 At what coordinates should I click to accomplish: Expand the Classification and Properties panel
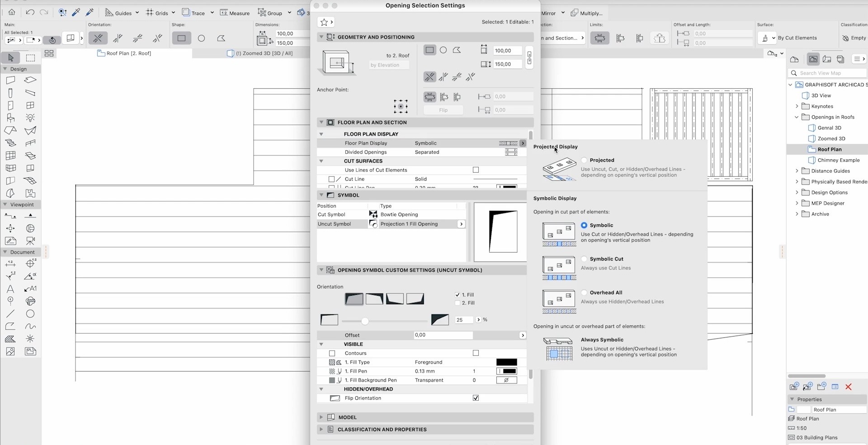pos(321,430)
